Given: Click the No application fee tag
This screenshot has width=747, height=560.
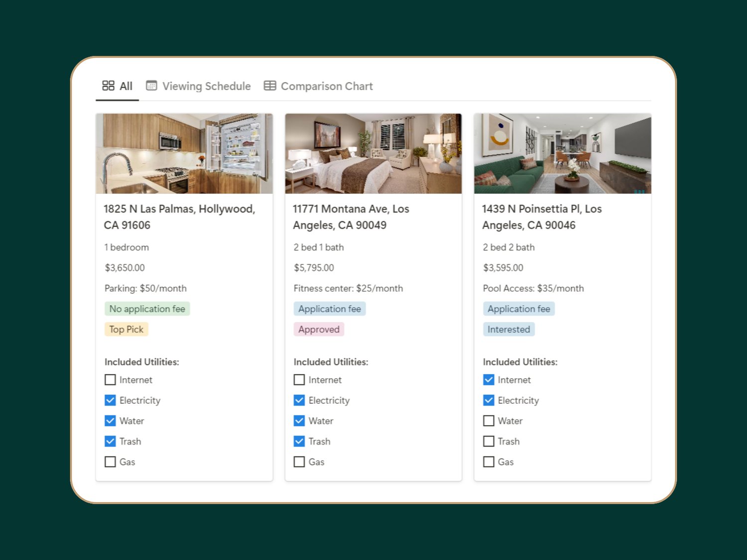Looking at the screenshot, I should 147,309.
